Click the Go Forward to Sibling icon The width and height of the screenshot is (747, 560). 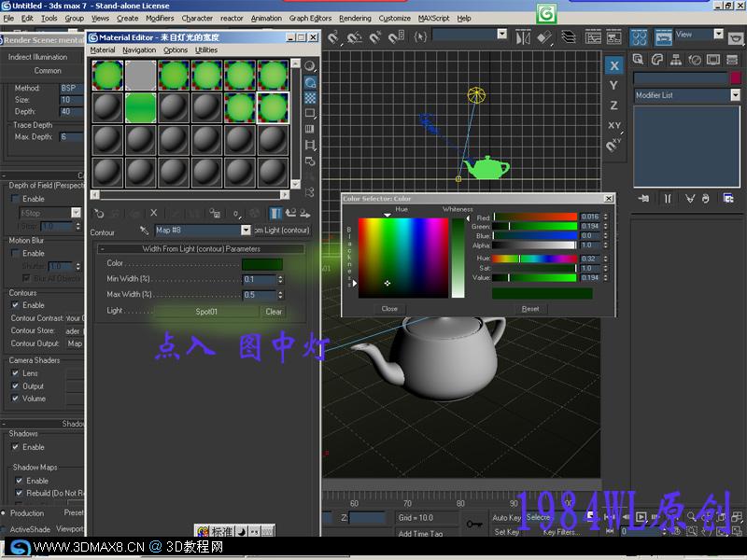point(305,214)
